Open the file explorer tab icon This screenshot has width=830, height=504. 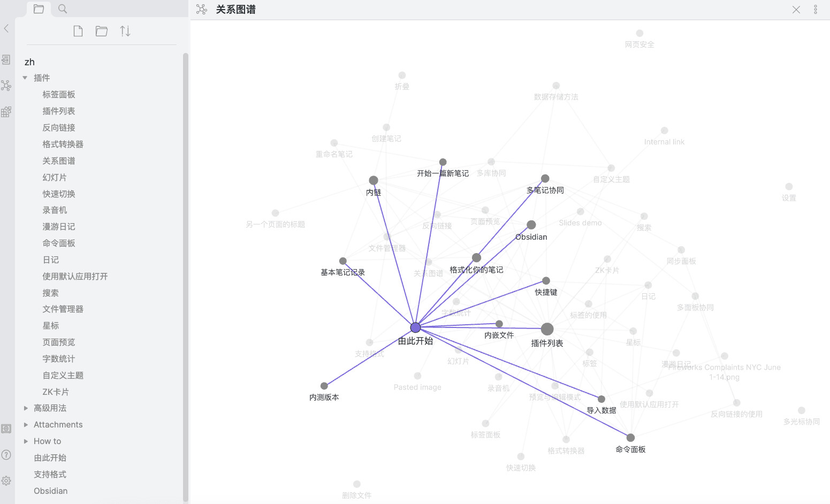pyautogui.click(x=39, y=9)
